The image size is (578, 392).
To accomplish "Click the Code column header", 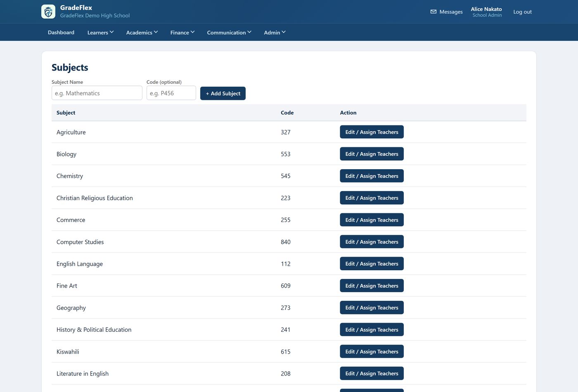I will click(287, 113).
